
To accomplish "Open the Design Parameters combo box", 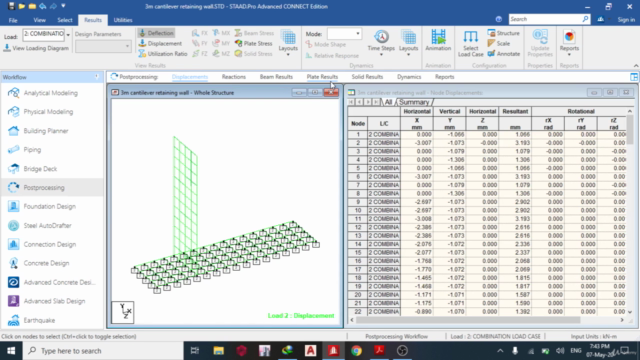I will [x=103, y=46].
